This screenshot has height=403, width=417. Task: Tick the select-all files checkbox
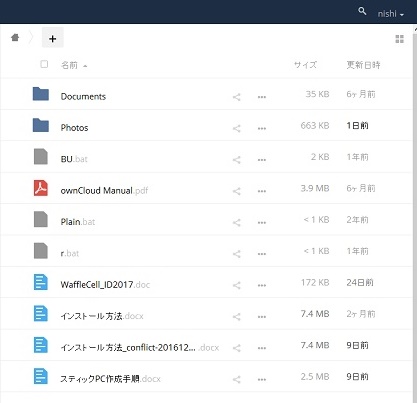[44, 64]
